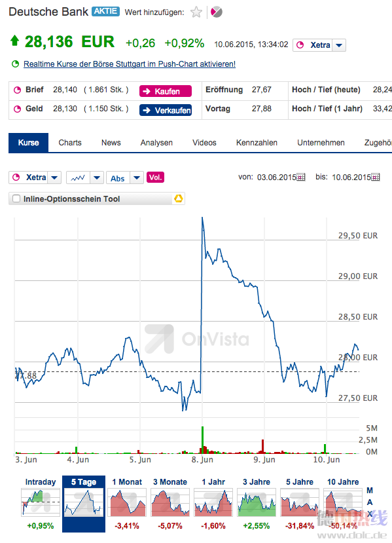
Task: Click the current price 28,136 EUR
Action: (69, 41)
